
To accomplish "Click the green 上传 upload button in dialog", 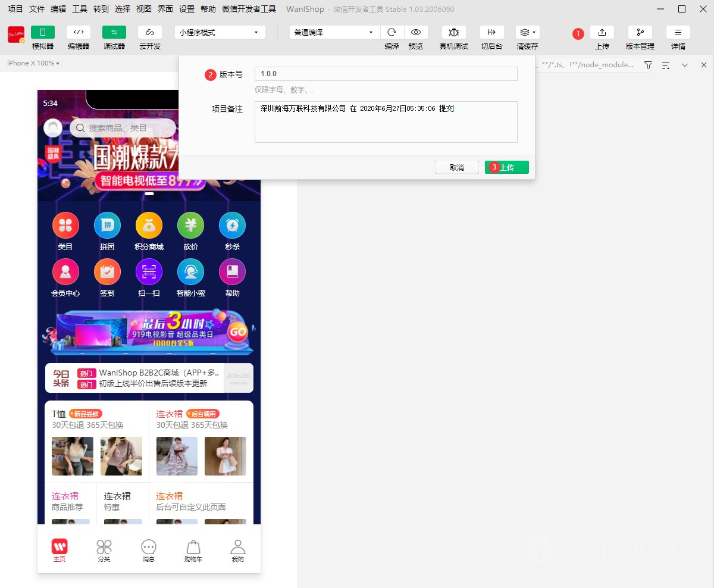I will coord(506,167).
